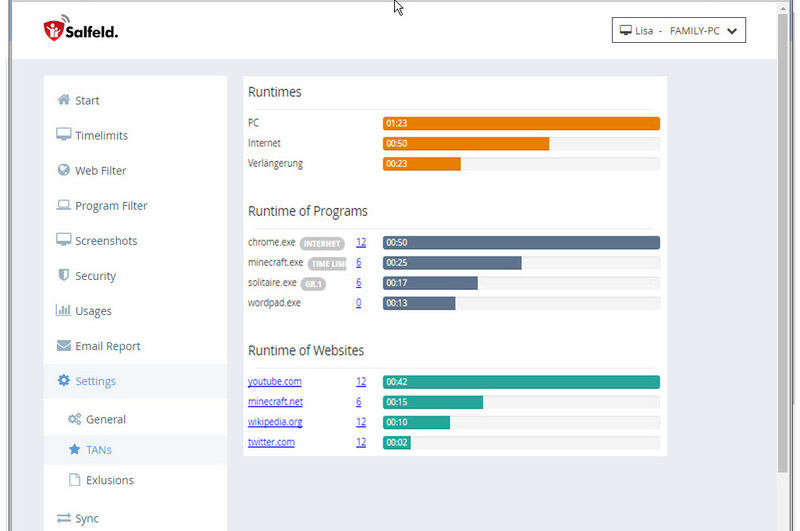Click the Settings gear icon

click(x=64, y=381)
